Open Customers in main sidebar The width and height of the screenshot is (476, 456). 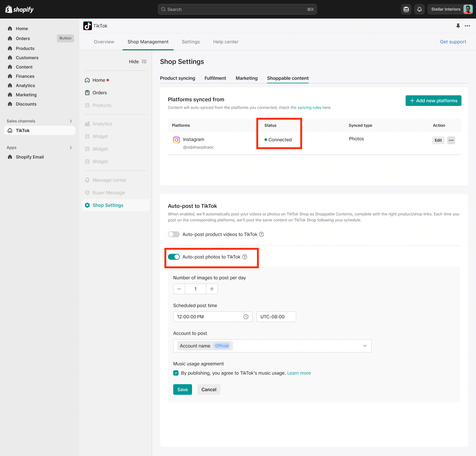click(27, 58)
